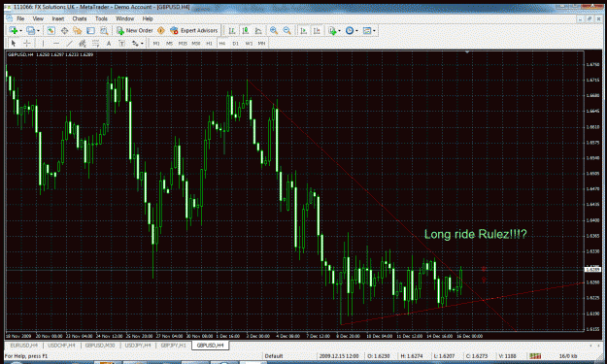607x364 pixels.
Task: Launch MetaEditor via the yellow diamond icon
Action: pyautogui.click(x=161, y=30)
